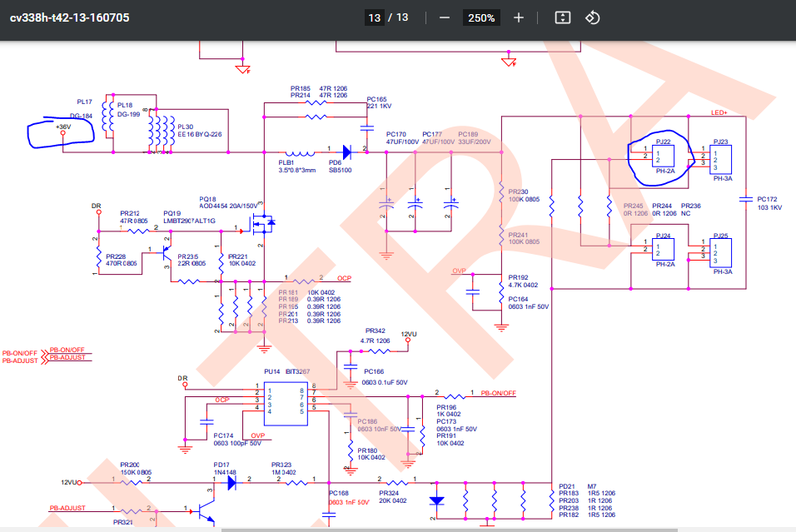This screenshot has width=796, height=532.
Task: Click the zoom in plus icon
Action: 518,17
